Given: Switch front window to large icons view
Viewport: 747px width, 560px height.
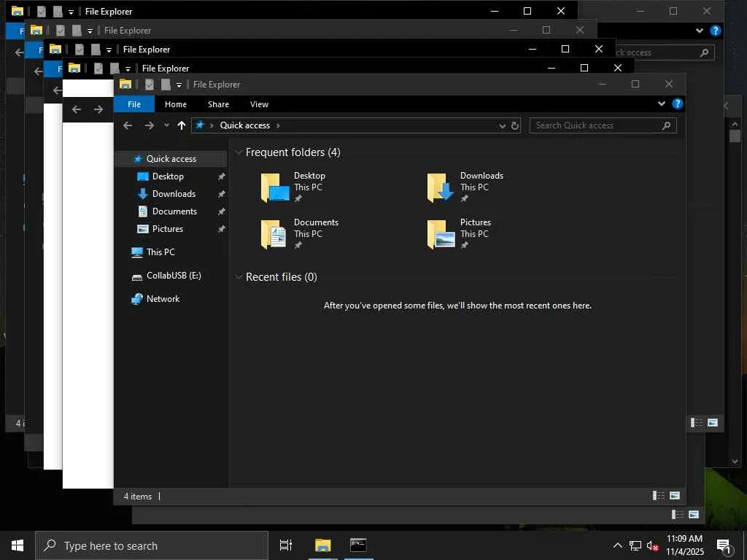Looking at the screenshot, I should click(x=675, y=496).
